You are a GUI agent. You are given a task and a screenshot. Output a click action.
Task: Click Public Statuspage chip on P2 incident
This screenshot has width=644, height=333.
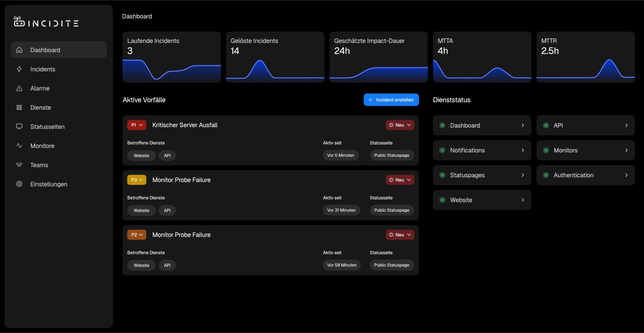(392, 265)
